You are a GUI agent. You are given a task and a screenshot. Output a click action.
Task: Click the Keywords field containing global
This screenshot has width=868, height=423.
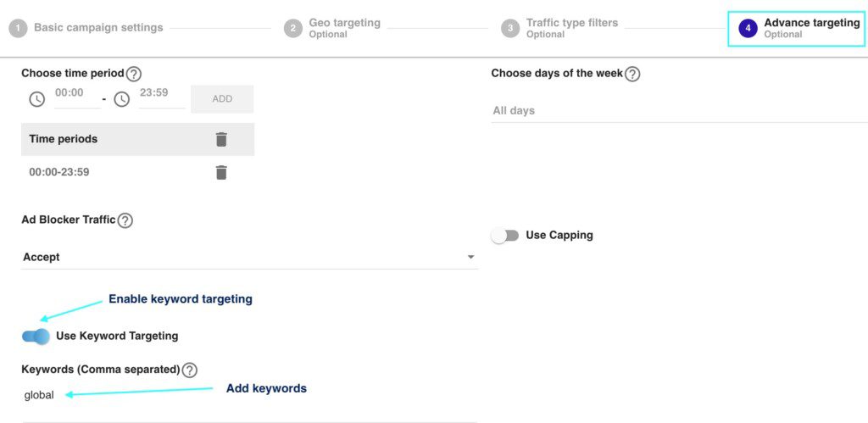246,395
